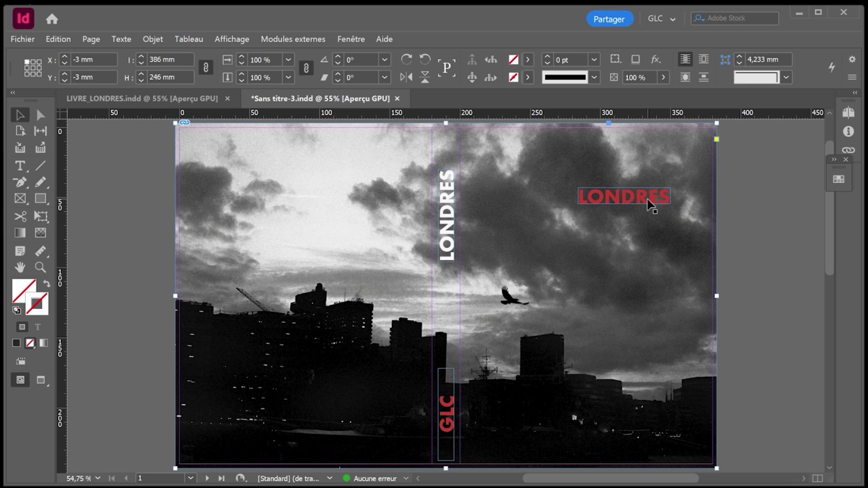Pick the Zoom magnifier tool
868x488 pixels.
tap(40, 267)
